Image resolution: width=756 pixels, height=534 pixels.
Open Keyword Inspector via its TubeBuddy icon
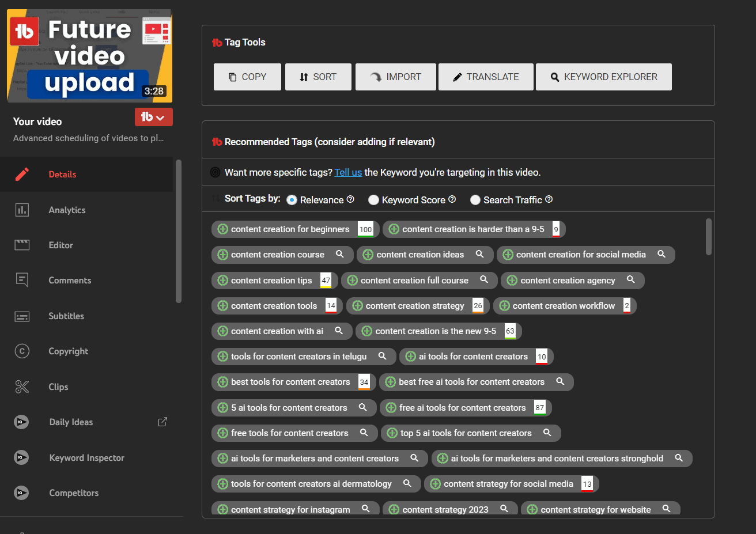22,457
